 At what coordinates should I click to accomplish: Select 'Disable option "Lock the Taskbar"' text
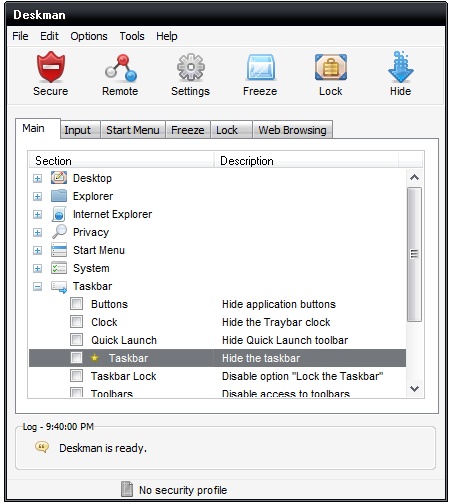(302, 376)
